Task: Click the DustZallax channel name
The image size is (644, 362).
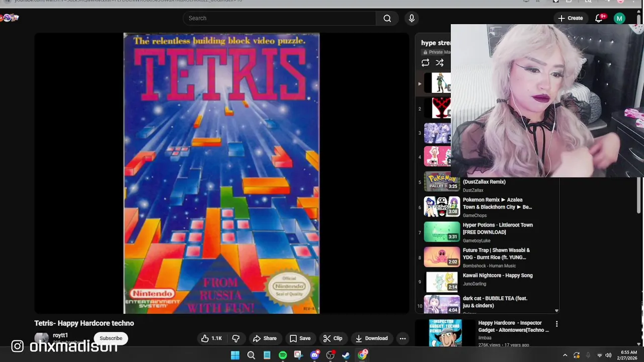Action: (473, 191)
